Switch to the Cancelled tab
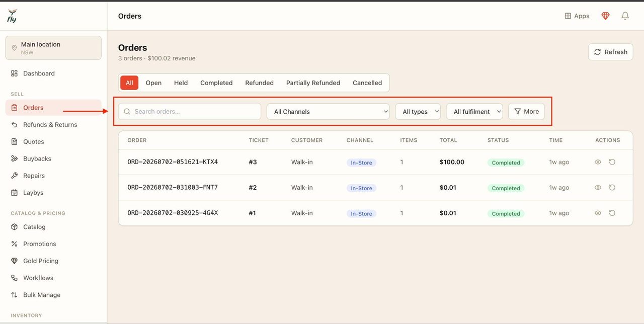The height and width of the screenshot is (324, 644). click(x=367, y=83)
